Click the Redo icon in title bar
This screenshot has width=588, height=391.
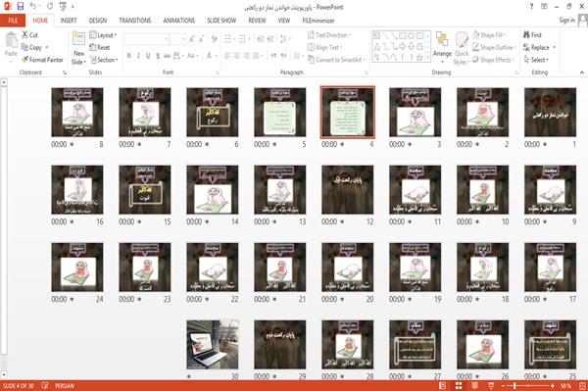tap(50, 7)
